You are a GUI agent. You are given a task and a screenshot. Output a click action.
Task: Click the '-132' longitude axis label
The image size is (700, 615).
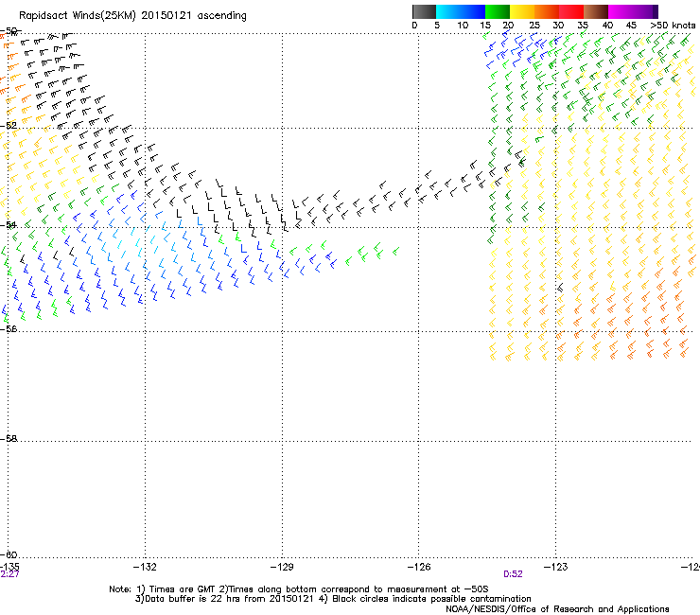click(x=145, y=567)
